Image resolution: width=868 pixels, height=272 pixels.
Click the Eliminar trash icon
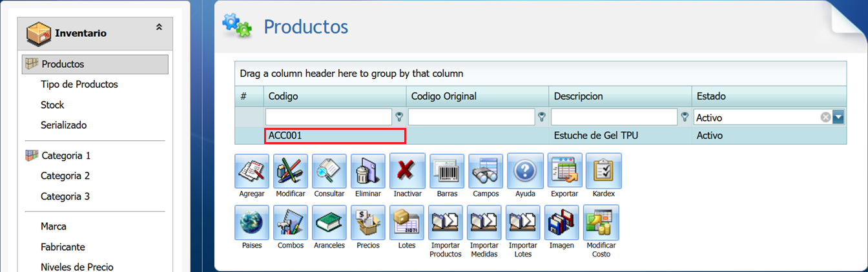point(368,171)
